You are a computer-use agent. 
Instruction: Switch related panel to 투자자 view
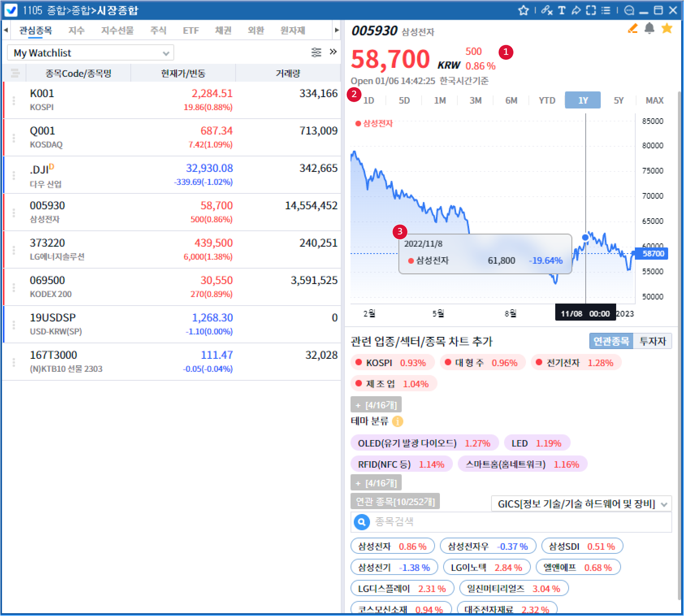pyautogui.click(x=652, y=341)
